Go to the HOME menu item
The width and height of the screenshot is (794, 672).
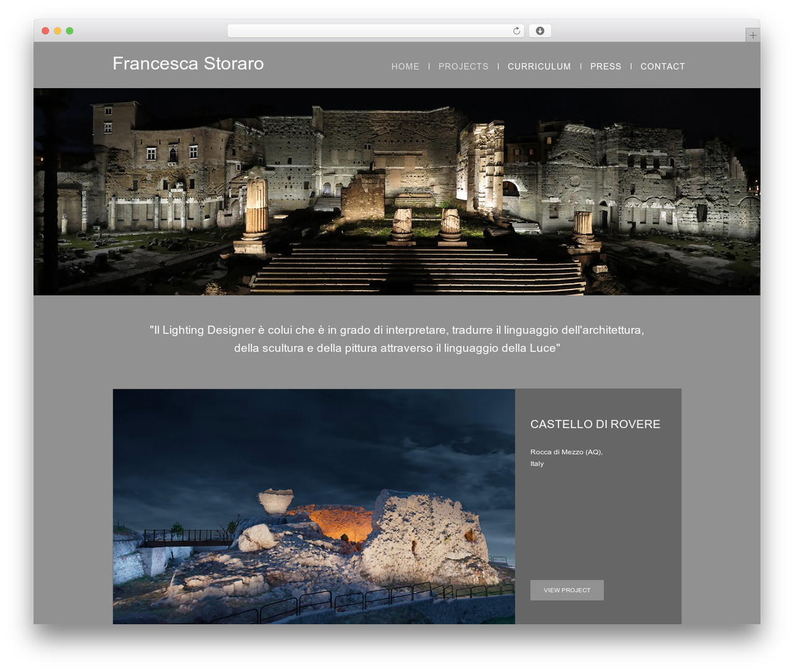405,66
